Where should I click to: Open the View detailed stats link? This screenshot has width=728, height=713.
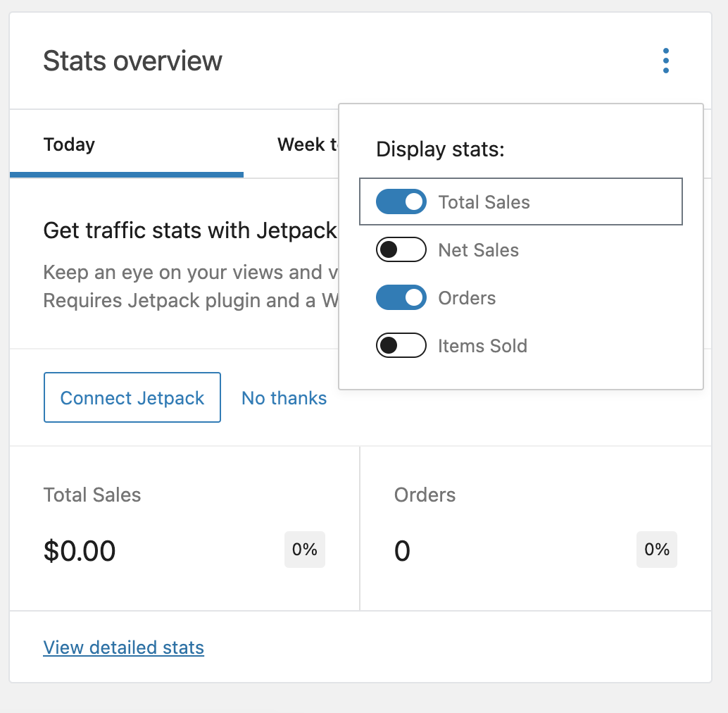pyautogui.click(x=123, y=647)
